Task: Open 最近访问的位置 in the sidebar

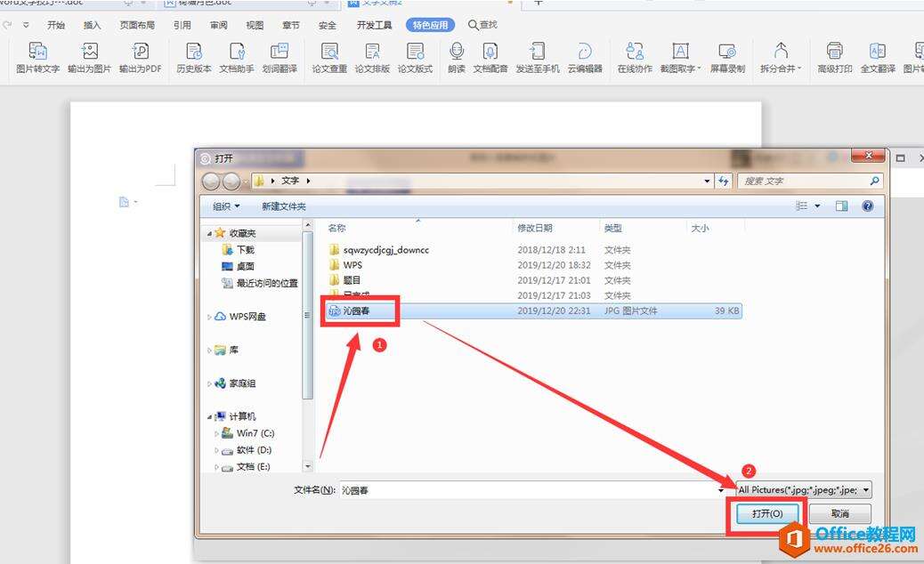Action: point(260,283)
